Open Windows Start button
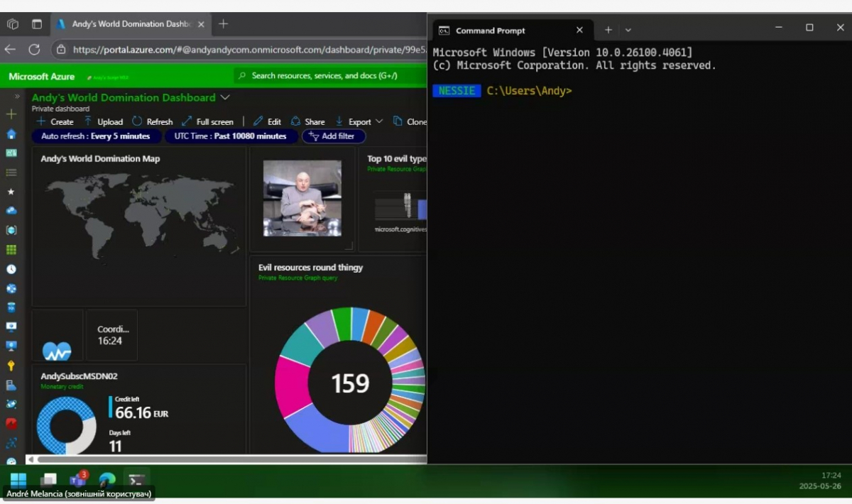The height and width of the screenshot is (504, 852). coord(18,481)
